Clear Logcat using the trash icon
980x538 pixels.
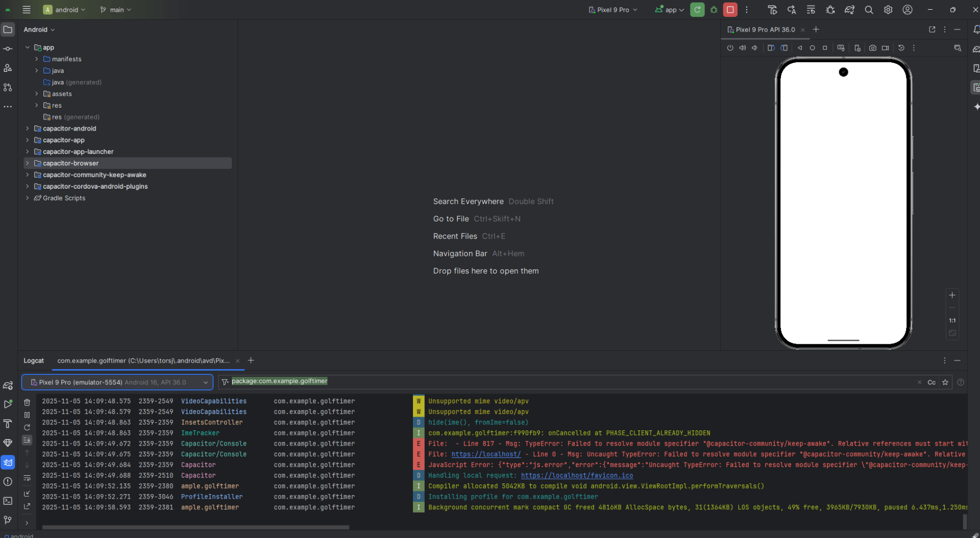(27, 402)
